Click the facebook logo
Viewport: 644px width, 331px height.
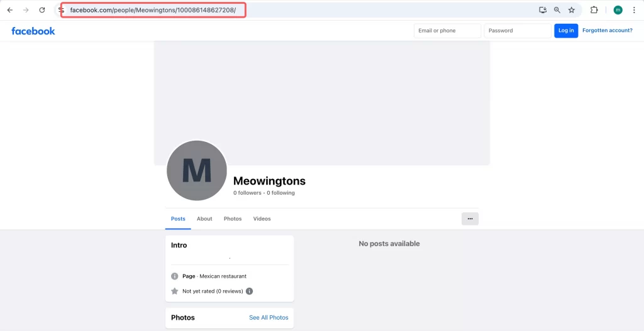(x=33, y=31)
